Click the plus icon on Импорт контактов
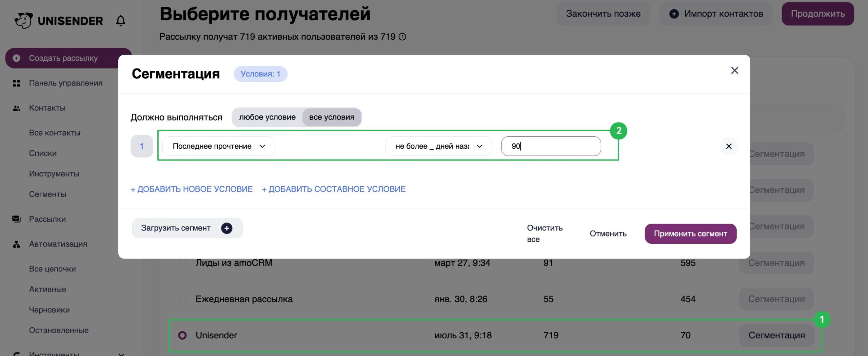 [x=674, y=14]
